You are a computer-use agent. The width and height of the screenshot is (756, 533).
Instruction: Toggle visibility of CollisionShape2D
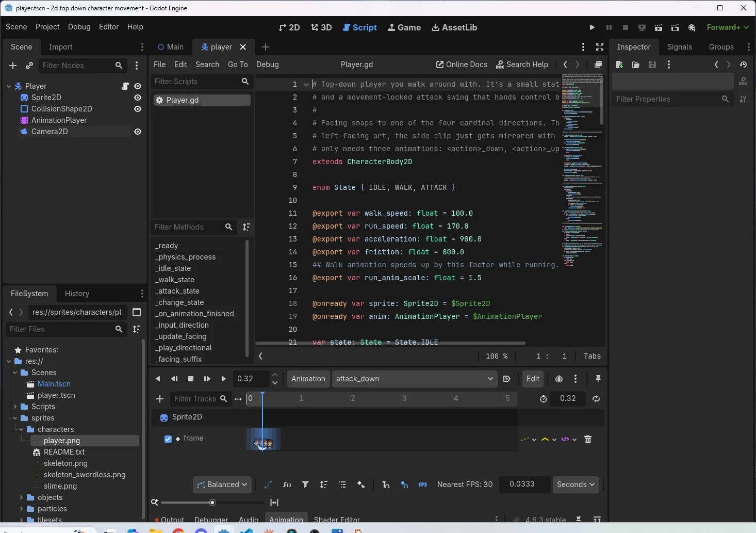tap(138, 109)
